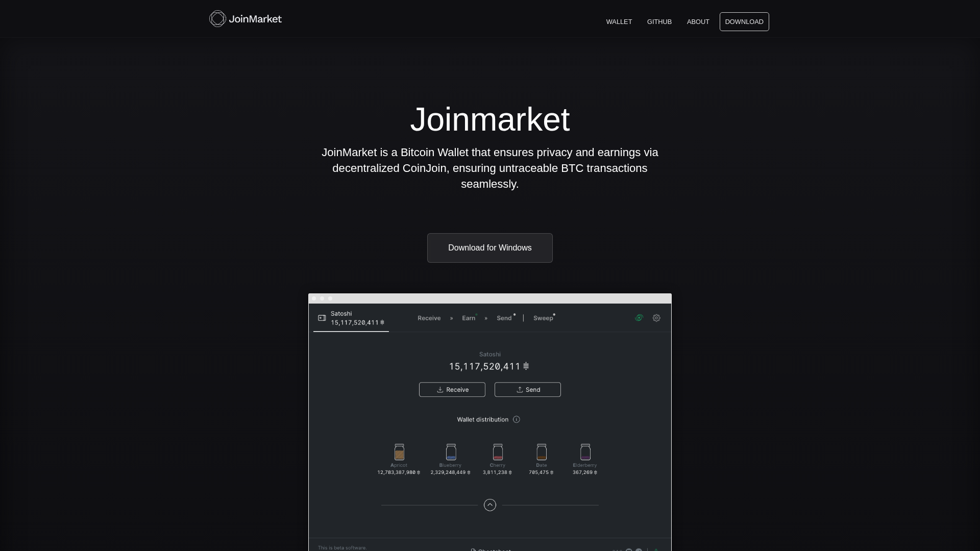This screenshot has height=551, width=980.
Task: Open the Sweep tab in wallet nav
Action: tap(543, 318)
